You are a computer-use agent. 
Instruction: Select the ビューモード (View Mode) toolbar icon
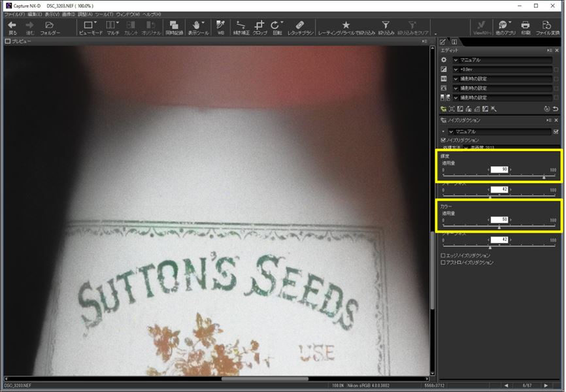point(89,25)
